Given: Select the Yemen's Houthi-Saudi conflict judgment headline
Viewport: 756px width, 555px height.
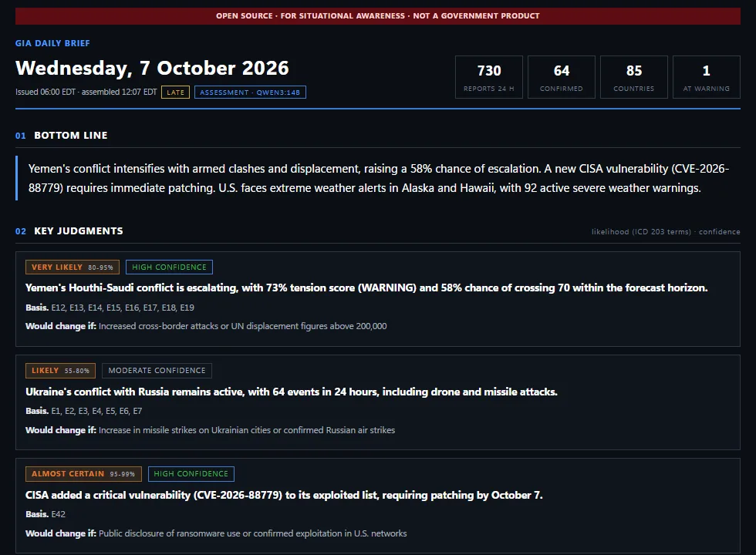Looking at the screenshot, I should [x=366, y=288].
